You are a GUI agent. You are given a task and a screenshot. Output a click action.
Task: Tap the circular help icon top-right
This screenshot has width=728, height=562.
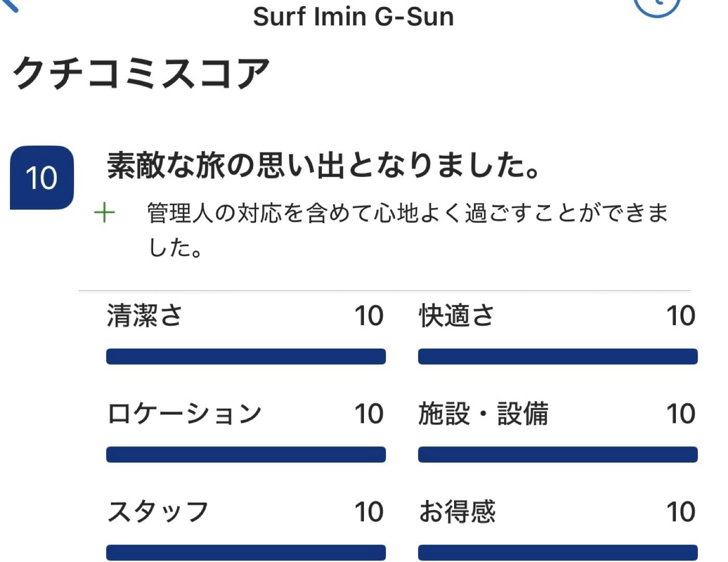point(657,5)
